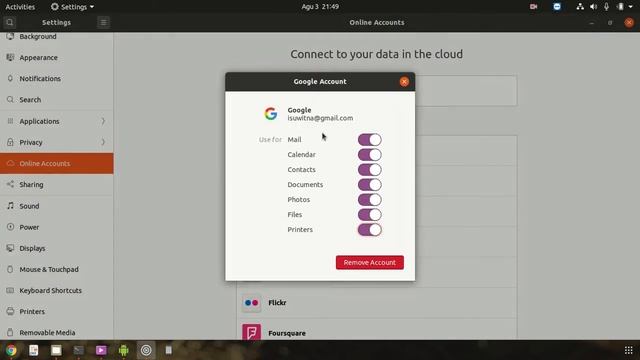Open Applications settings category
640x360 pixels.
(x=57, y=121)
